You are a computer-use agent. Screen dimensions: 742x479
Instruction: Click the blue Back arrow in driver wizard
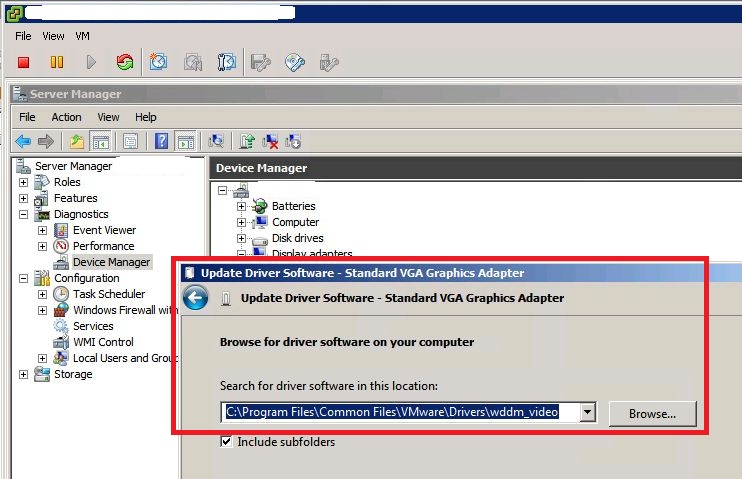pyautogui.click(x=196, y=298)
